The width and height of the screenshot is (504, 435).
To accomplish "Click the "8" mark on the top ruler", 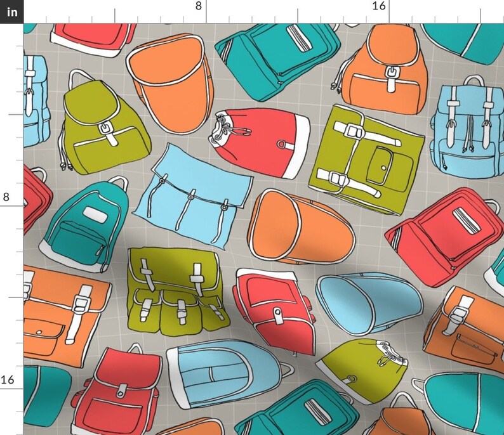I will [x=199, y=6].
